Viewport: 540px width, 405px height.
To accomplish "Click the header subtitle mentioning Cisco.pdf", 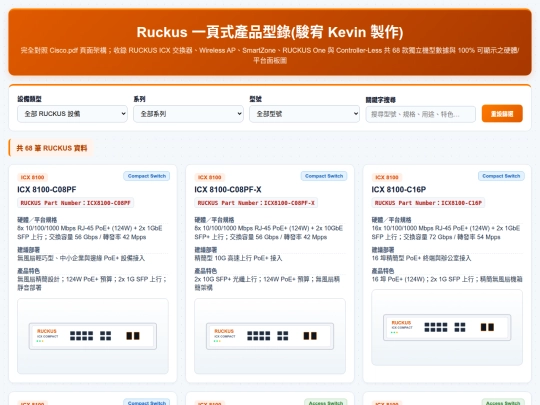I will 270,55.
